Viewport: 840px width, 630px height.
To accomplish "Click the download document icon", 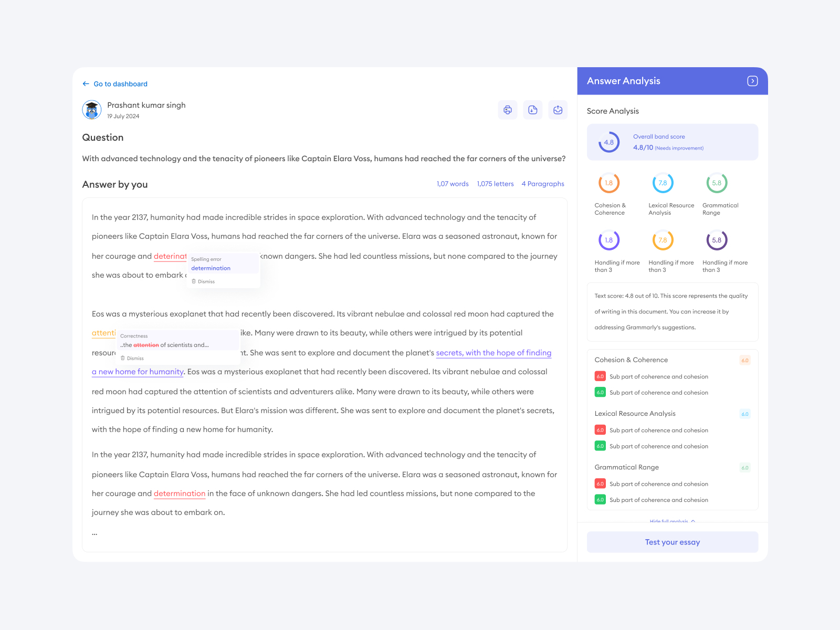I will [x=532, y=110].
